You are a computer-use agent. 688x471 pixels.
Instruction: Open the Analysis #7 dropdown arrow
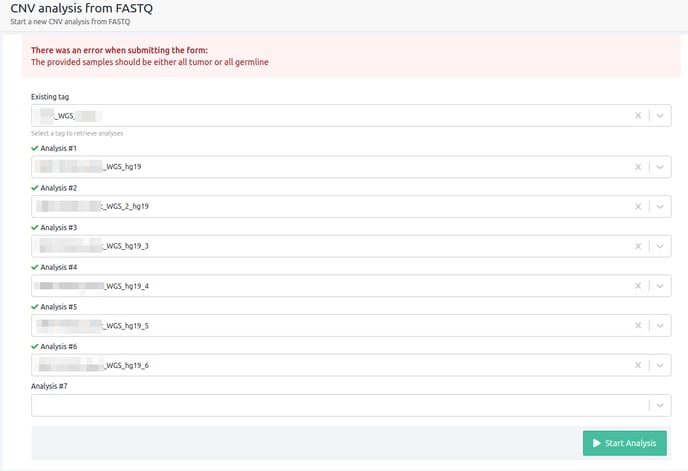click(660, 405)
